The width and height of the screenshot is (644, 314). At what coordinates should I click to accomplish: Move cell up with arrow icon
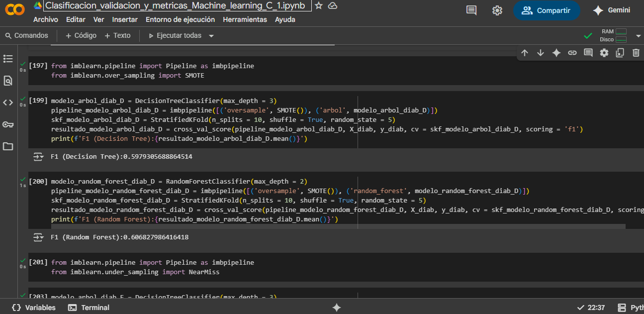(x=525, y=53)
